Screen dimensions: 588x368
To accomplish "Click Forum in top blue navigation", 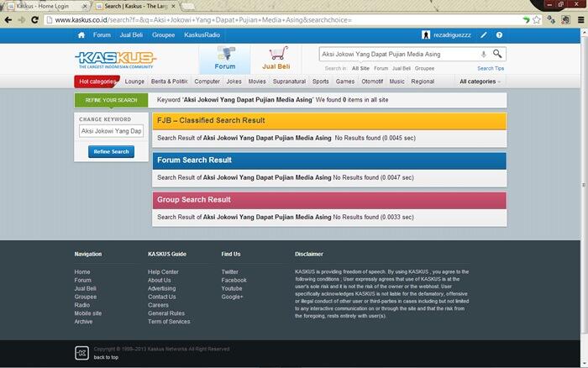I will coord(102,35).
